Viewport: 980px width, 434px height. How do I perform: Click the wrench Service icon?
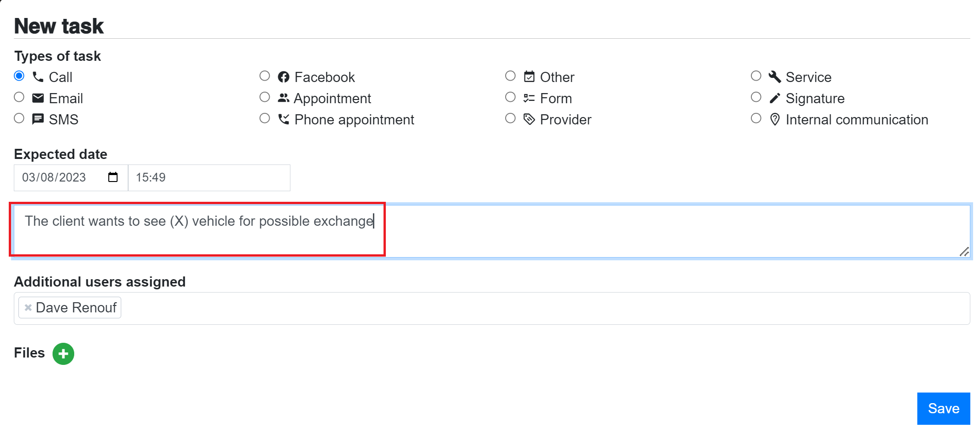pyautogui.click(x=774, y=77)
